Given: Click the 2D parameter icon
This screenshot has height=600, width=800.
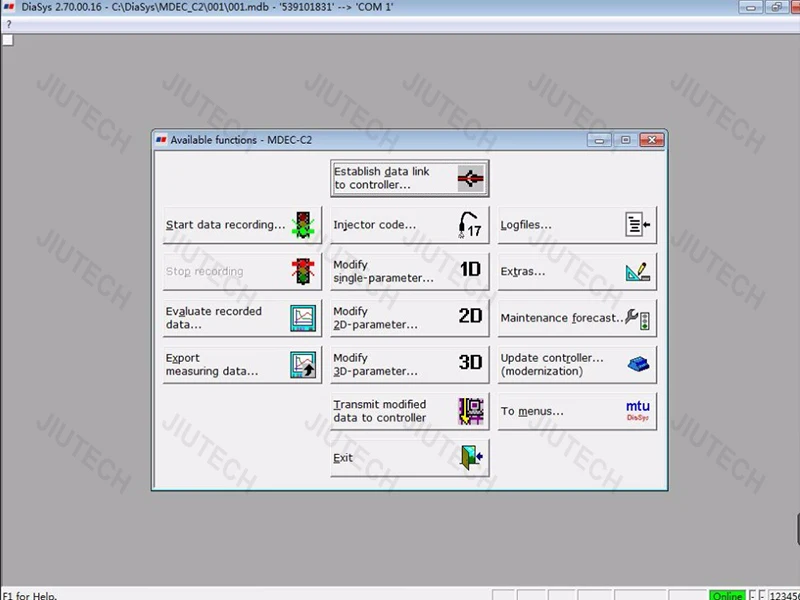Looking at the screenshot, I should (470, 317).
